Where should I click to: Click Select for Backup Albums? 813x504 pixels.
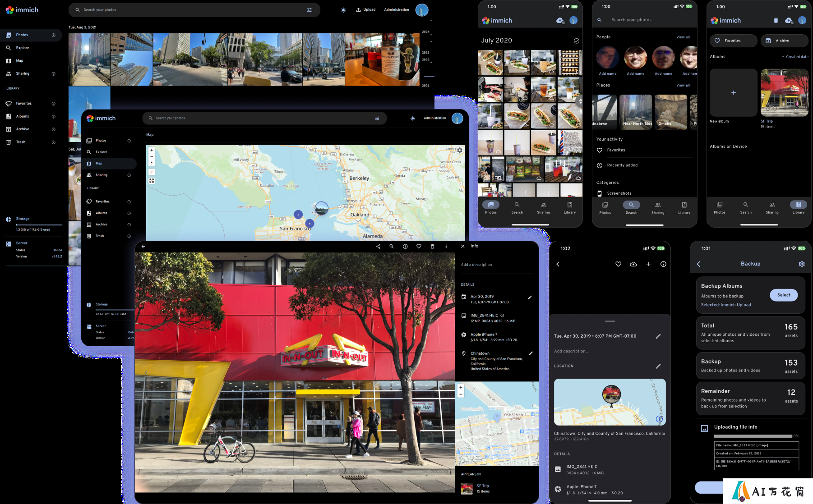784,295
